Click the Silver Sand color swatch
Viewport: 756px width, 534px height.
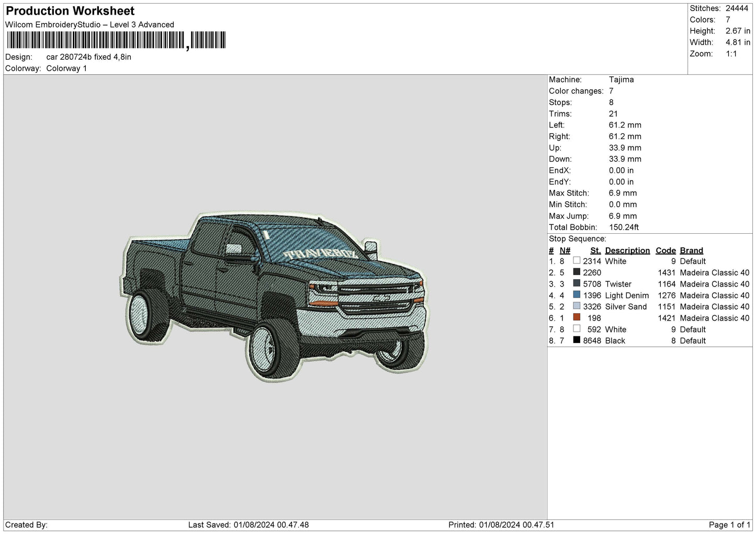(x=577, y=306)
